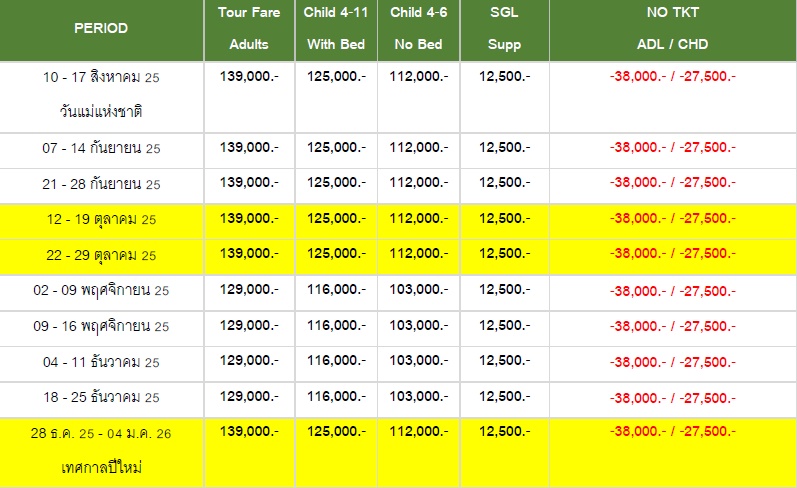Select the วันแม่แห่งชาติ label
The width and height of the screenshot is (797, 488).
101,111
